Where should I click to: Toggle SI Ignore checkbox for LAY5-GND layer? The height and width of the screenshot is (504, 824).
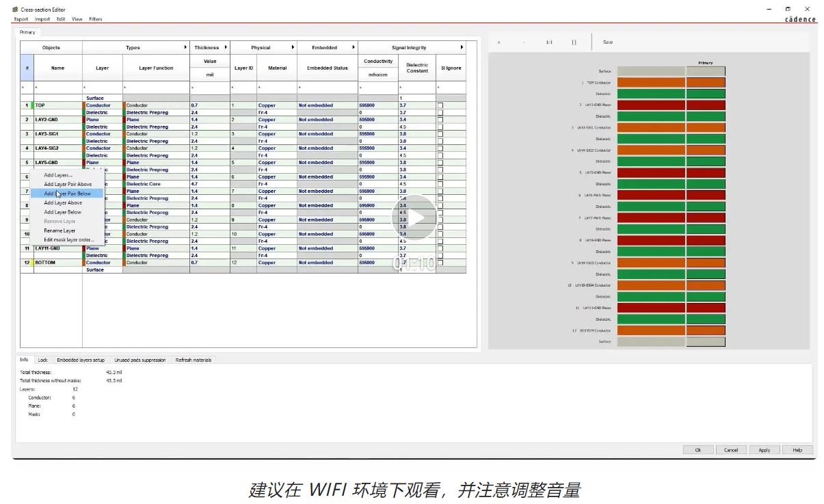(440, 163)
